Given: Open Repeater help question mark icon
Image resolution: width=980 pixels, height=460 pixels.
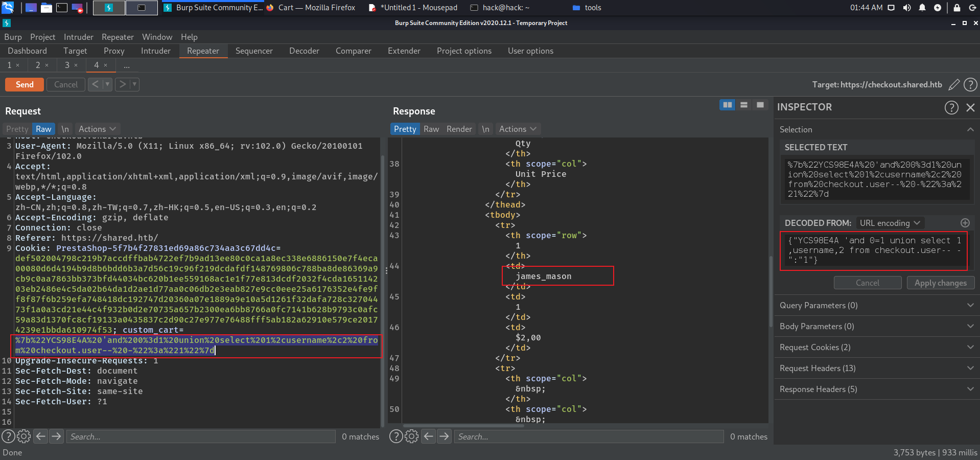Looking at the screenshot, I should coord(970,85).
